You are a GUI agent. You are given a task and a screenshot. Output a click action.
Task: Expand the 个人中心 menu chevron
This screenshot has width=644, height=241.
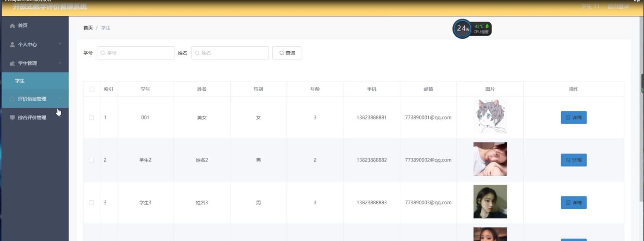[x=60, y=44]
